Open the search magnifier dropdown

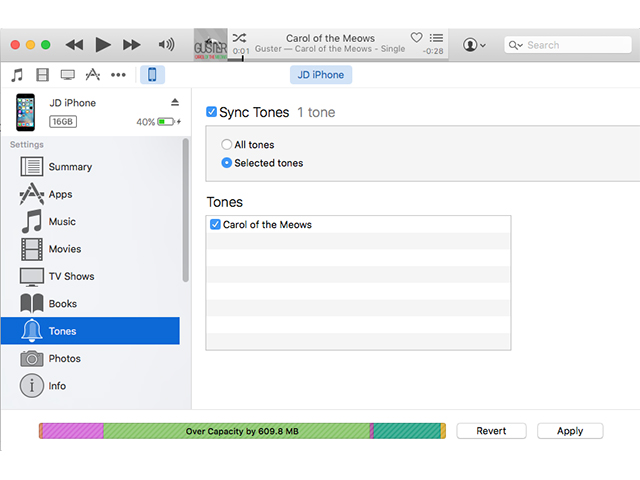point(515,45)
